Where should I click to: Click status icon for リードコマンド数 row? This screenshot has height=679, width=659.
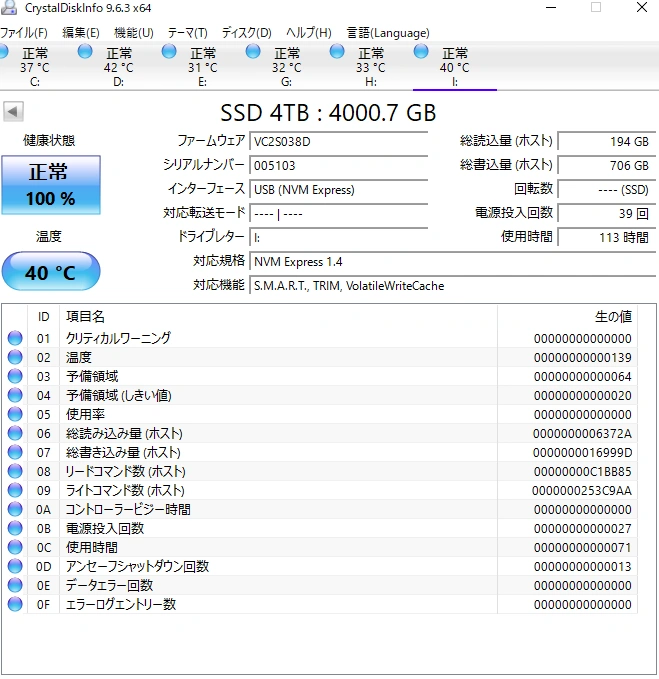tap(15, 471)
